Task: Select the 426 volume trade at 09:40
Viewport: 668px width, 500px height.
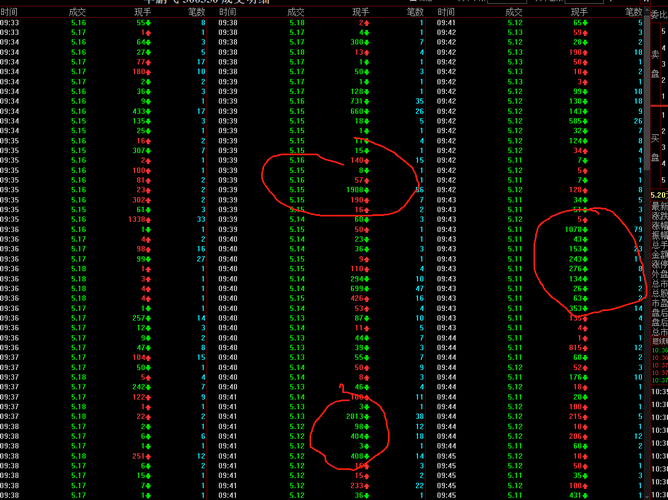Action: [360, 298]
